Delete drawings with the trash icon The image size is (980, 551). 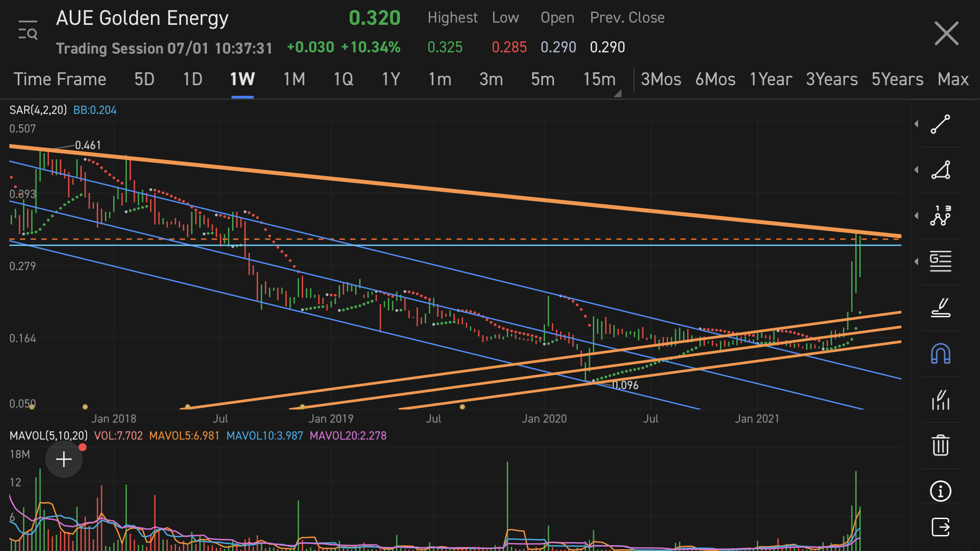(940, 445)
